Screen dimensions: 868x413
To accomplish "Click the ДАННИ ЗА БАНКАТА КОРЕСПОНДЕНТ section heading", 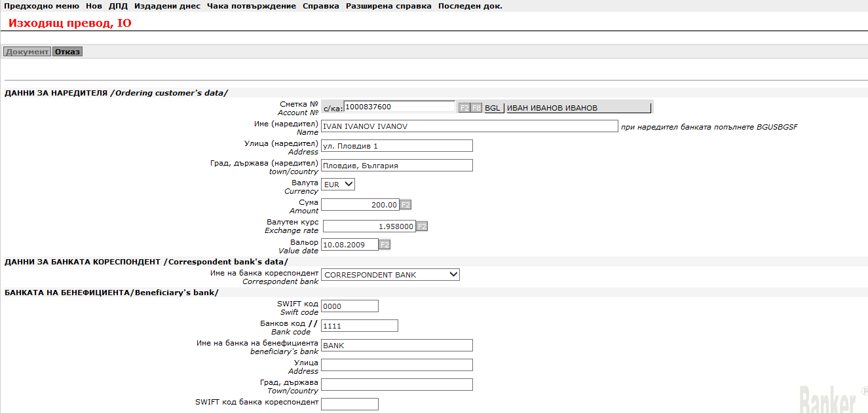I will [146, 262].
